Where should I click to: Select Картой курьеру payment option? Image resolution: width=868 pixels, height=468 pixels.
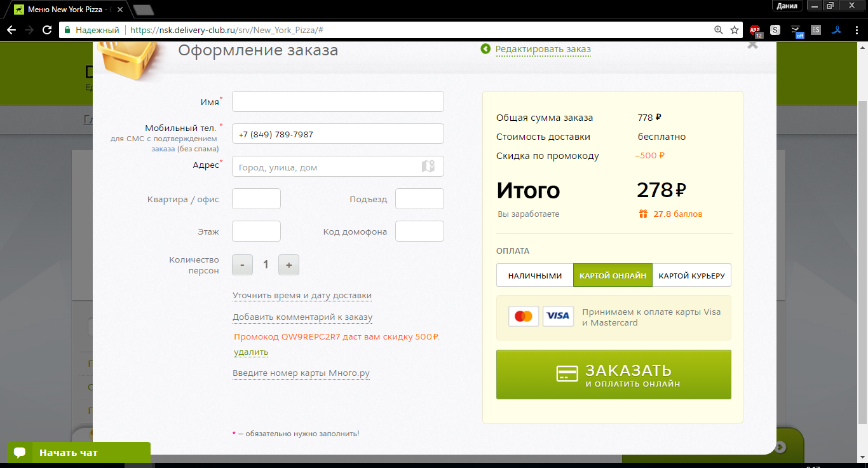tap(691, 275)
